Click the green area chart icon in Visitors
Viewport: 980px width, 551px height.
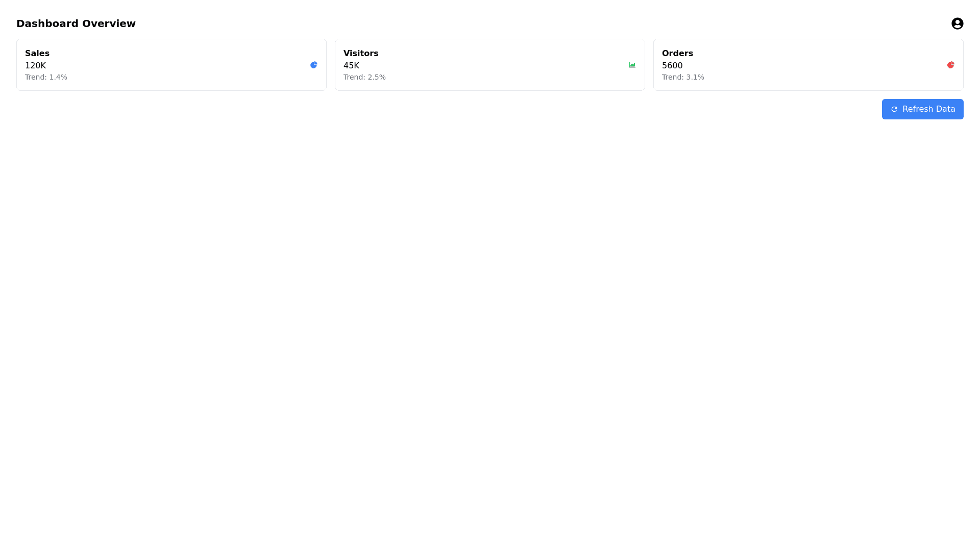coord(632,65)
